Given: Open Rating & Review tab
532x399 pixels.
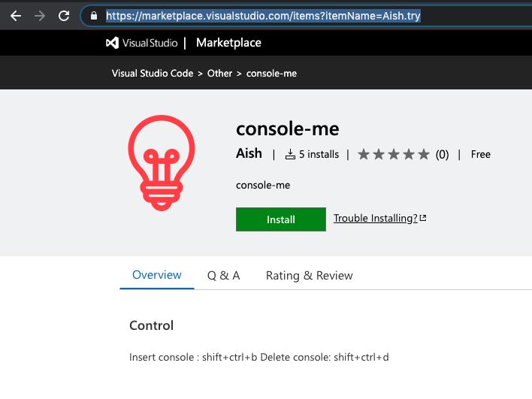Looking at the screenshot, I should 309,276.
